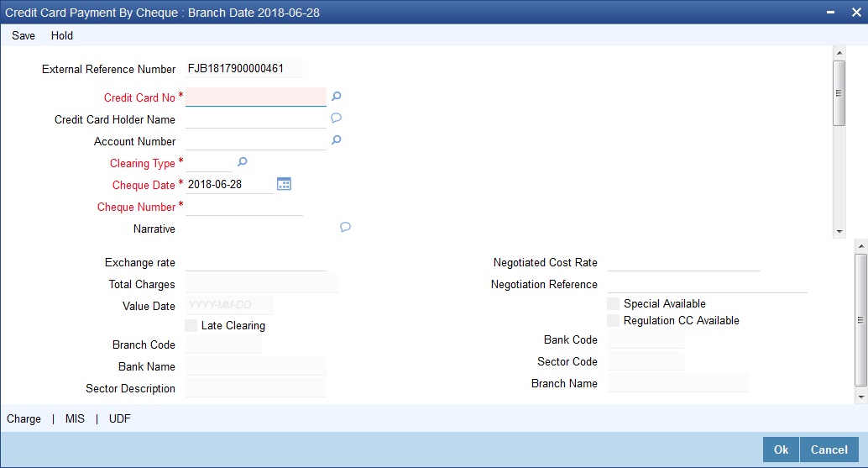Viewport: 868px width, 468px height.
Task: Click the Sector Description field
Action: [x=256, y=387]
